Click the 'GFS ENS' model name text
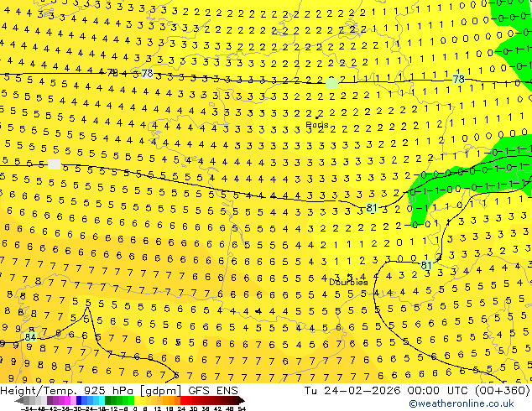 [x=213, y=390]
